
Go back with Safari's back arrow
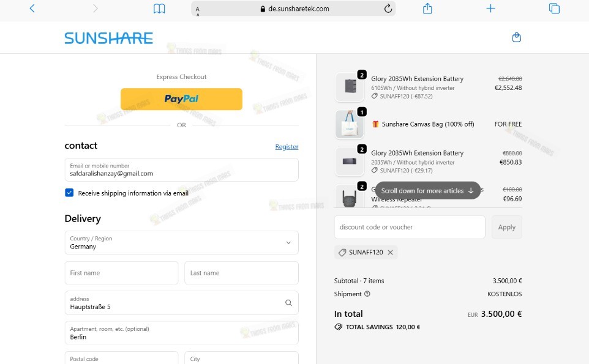32,8
